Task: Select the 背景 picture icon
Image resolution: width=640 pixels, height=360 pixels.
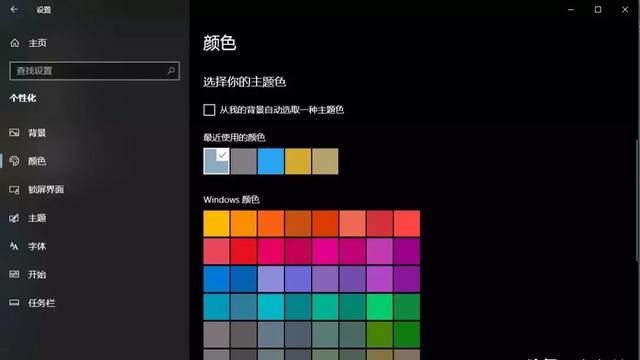Action: point(14,133)
